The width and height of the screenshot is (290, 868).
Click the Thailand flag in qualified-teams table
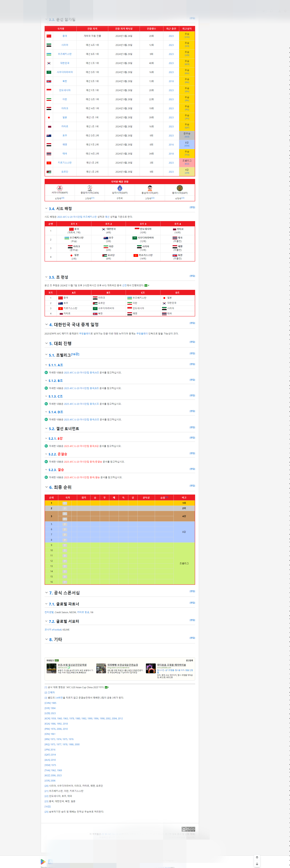49,154
